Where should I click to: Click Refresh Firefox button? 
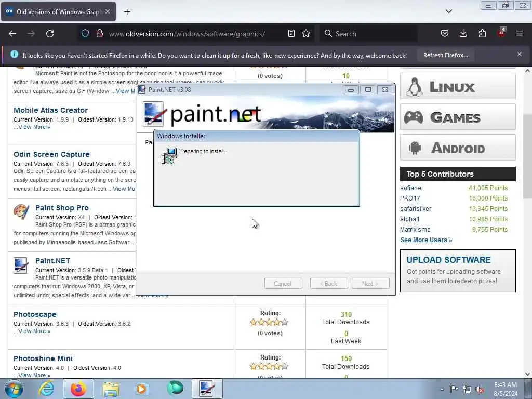coord(445,55)
